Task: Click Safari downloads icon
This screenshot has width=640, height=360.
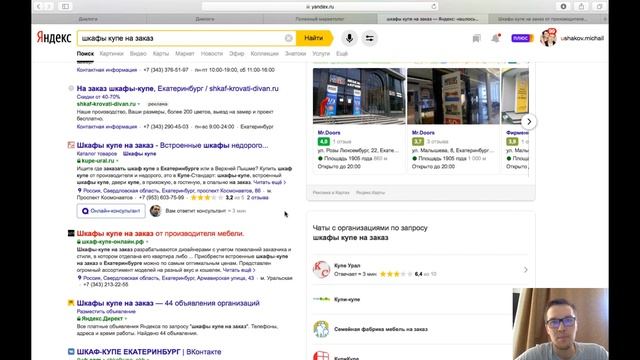Action: point(563,7)
